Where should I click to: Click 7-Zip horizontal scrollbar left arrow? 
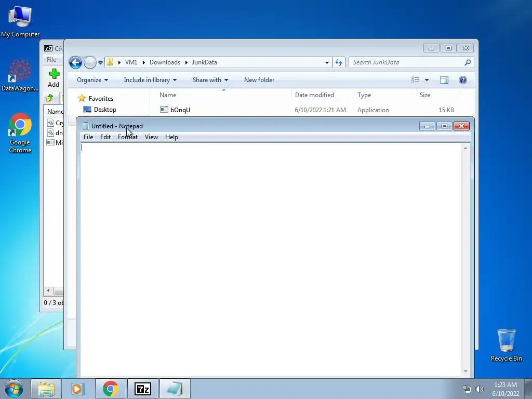[48, 291]
